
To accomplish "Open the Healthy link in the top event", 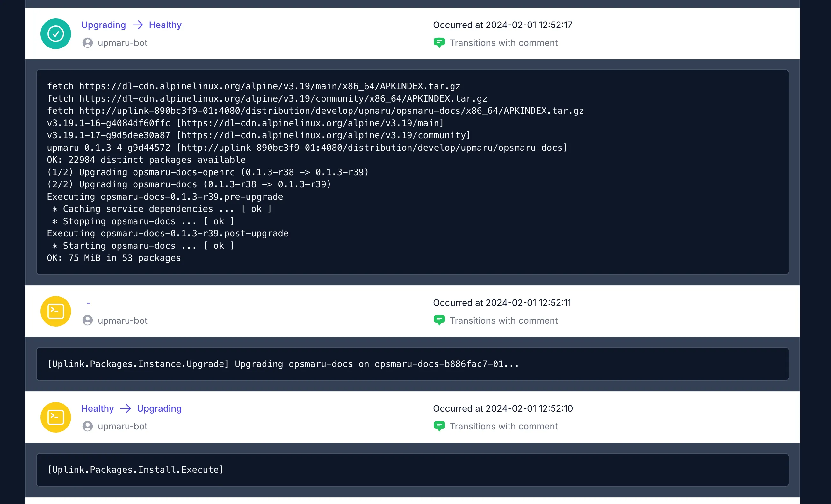I will pyautogui.click(x=165, y=25).
